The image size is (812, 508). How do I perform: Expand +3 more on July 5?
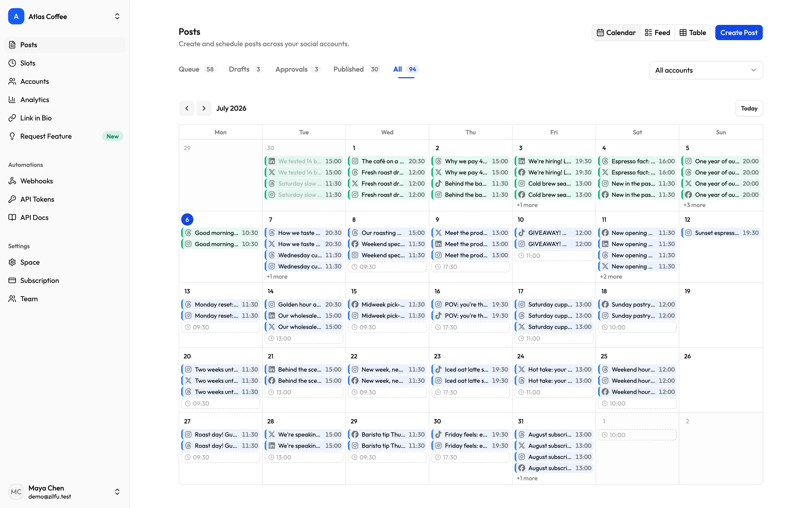coord(694,205)
